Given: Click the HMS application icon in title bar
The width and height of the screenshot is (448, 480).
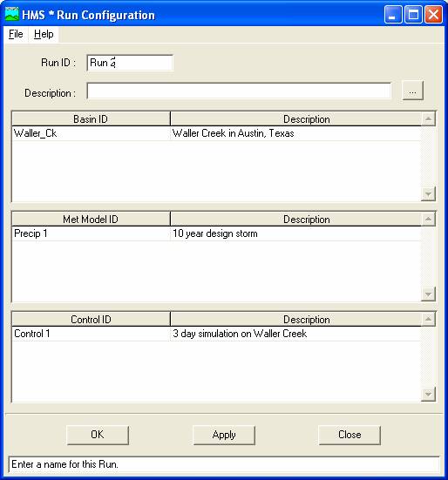Looking at the screenshot, I should 12,15.
